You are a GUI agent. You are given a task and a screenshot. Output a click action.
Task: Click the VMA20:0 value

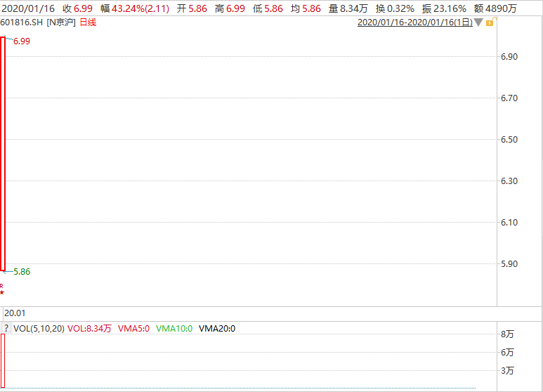click(x=217, y=328)
